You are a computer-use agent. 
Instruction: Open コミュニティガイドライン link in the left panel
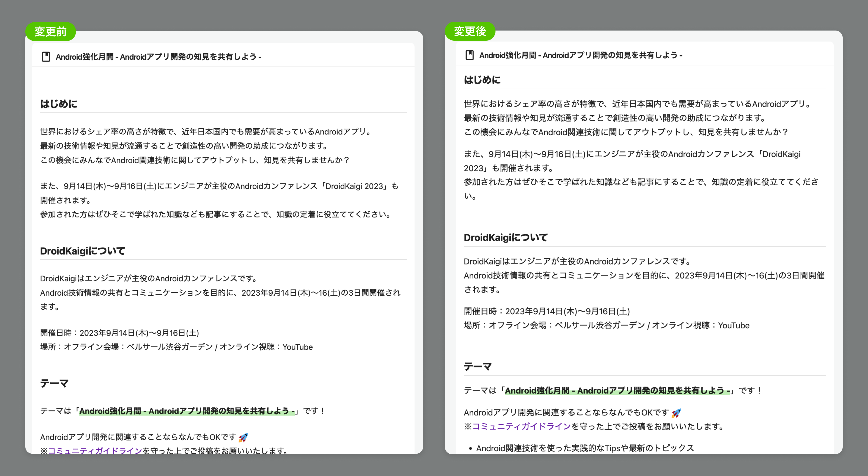tap(95, 450)
